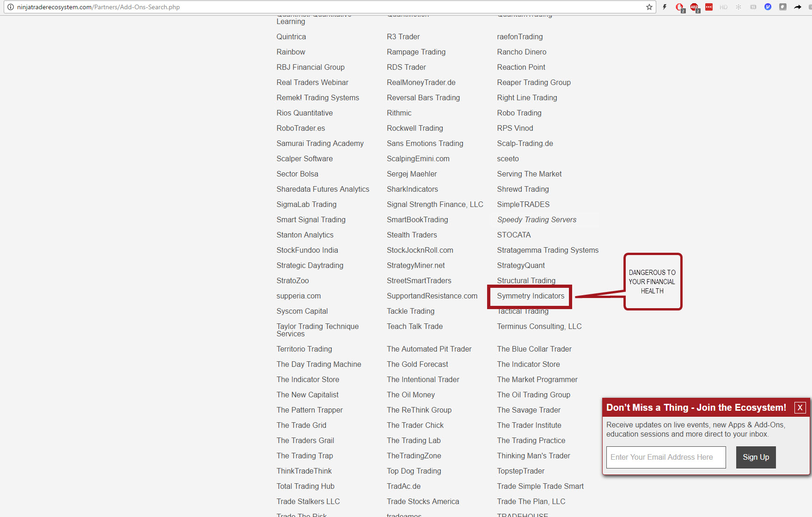Screen dimensions: 812x517
Task: Visit the StratoZoo link
Action: (x=293, y=280)
